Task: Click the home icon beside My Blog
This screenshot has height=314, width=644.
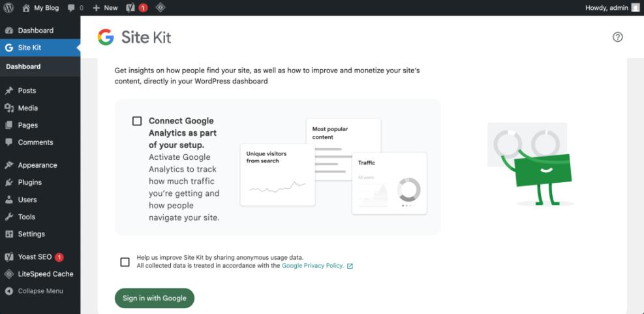Action: point(26,7)
